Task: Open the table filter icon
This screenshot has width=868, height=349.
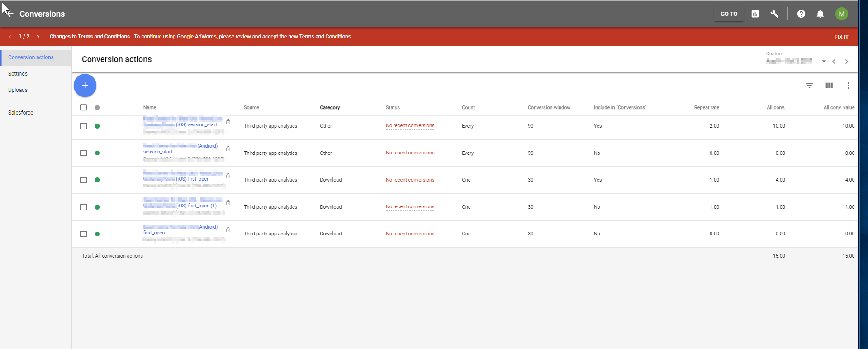Action: coord(809,86)
